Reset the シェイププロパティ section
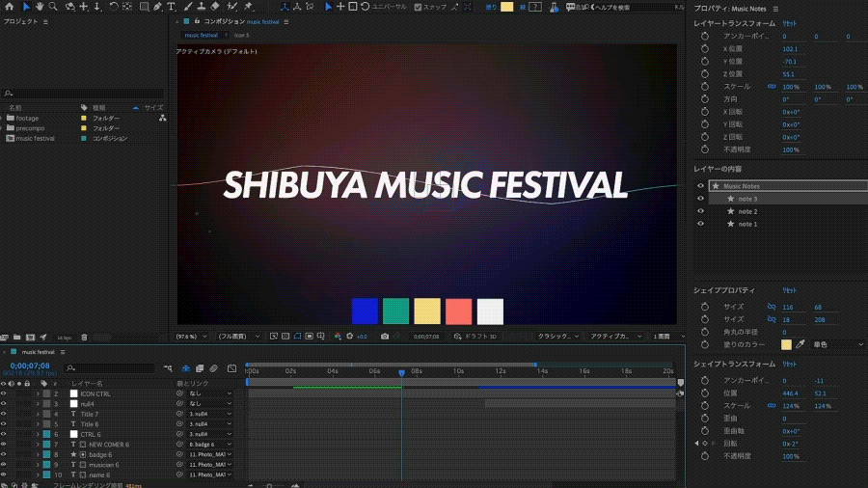This screenshot has width=868, height=488. pyautogui.click(x=789, y=290)
